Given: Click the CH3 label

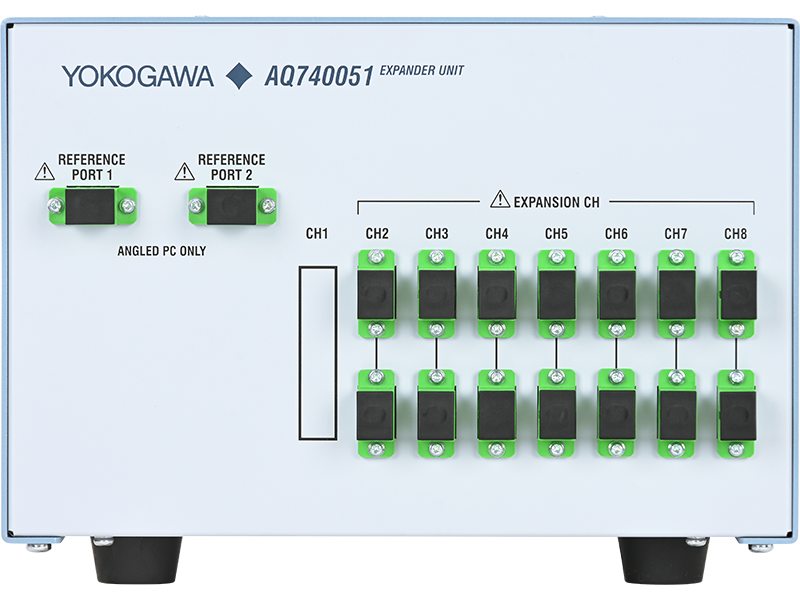Looking at the screenshot, I should 437,234.
